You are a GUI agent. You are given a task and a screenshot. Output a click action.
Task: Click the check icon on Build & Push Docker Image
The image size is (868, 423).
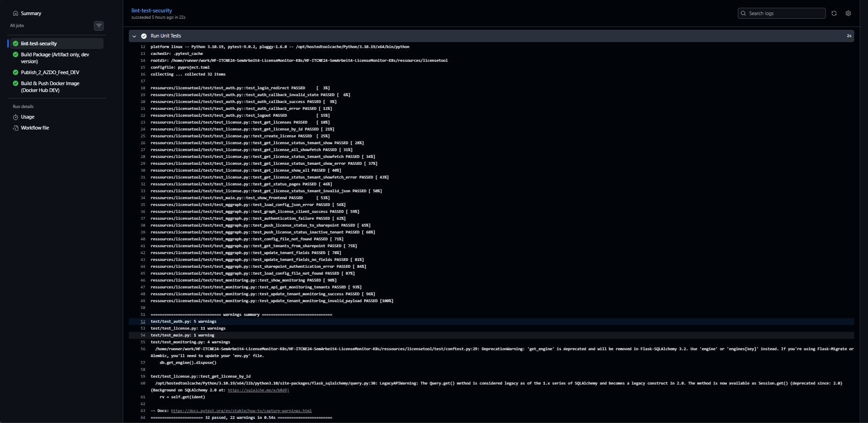(x=15, y=83)
